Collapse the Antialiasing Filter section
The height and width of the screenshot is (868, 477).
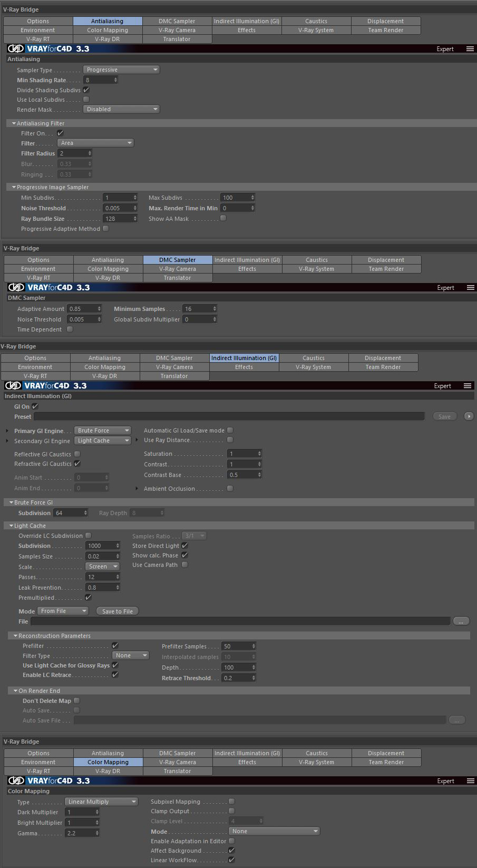[14, 123]
